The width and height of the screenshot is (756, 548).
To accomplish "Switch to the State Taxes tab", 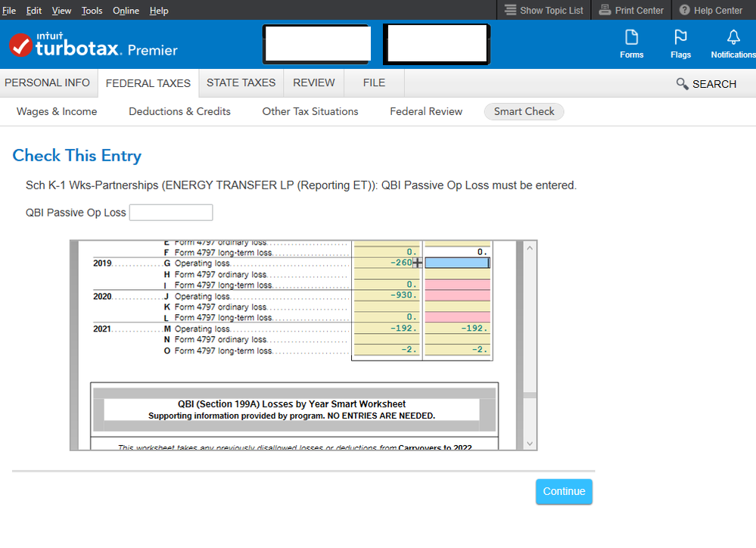I will coord(241,83).
